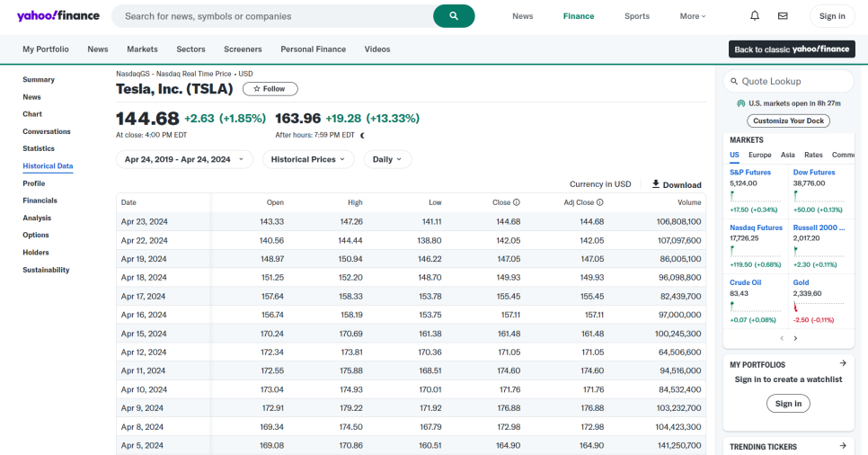The width and height of the screenshot is (868, 455).
Task: Open My Portfolio in navigation bar
Action: click(46, 49)
